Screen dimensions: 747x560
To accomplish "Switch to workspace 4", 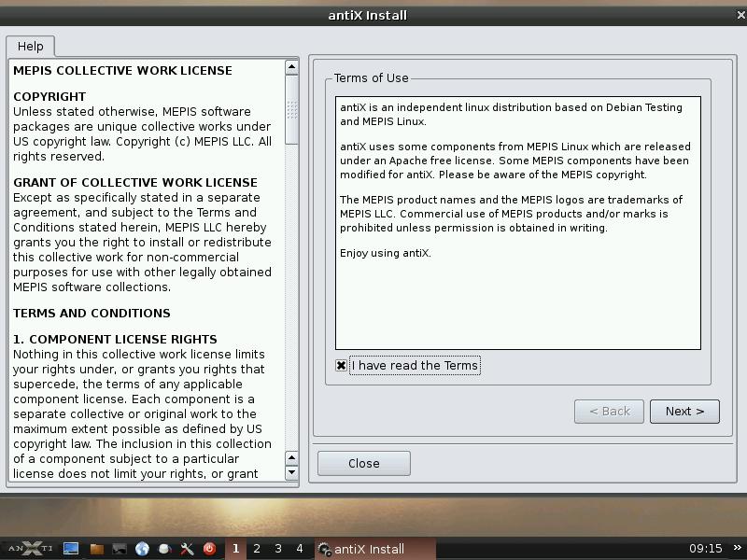I will (300, 549).
